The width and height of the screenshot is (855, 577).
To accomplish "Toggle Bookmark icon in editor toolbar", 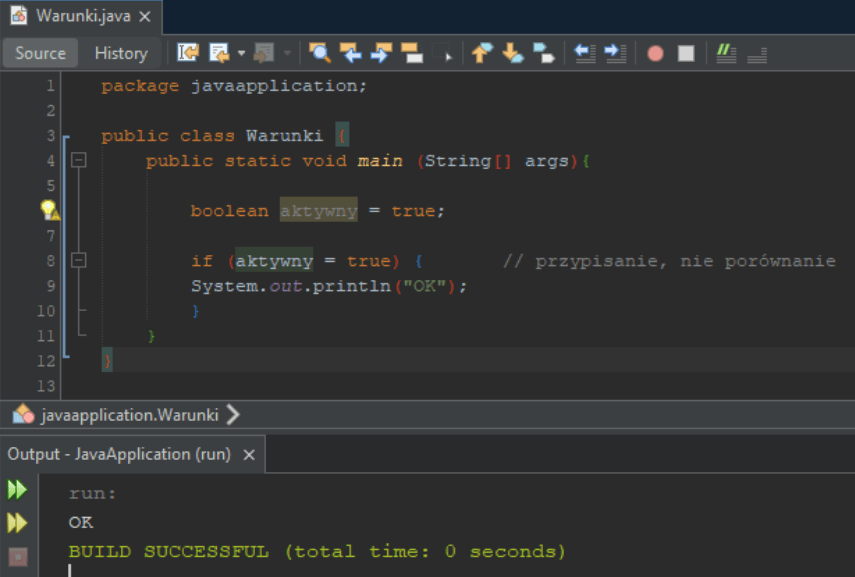I will click(x=543, y=53).
